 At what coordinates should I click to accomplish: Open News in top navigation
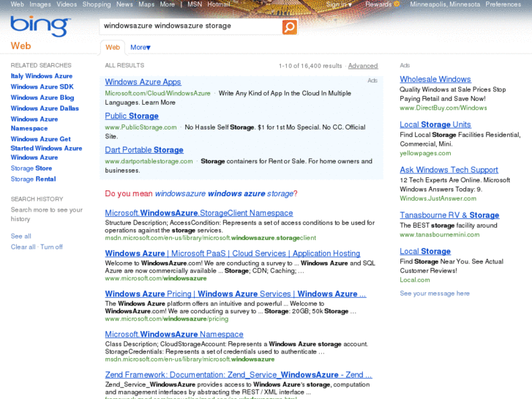click(x=124, y=4)
